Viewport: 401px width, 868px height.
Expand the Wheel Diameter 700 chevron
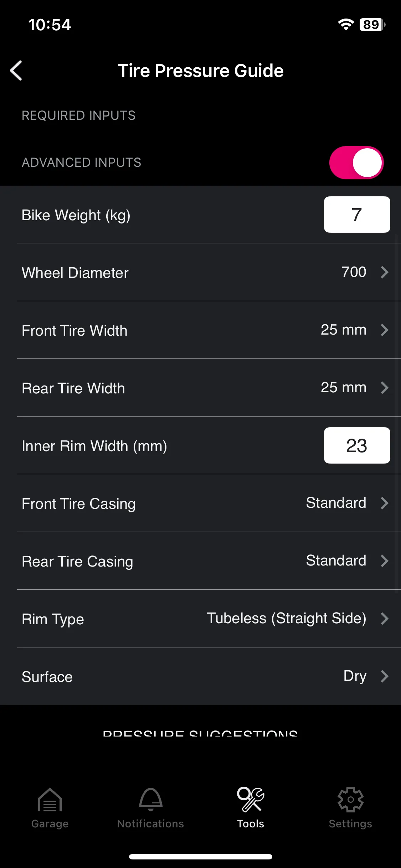click(384, 272)
